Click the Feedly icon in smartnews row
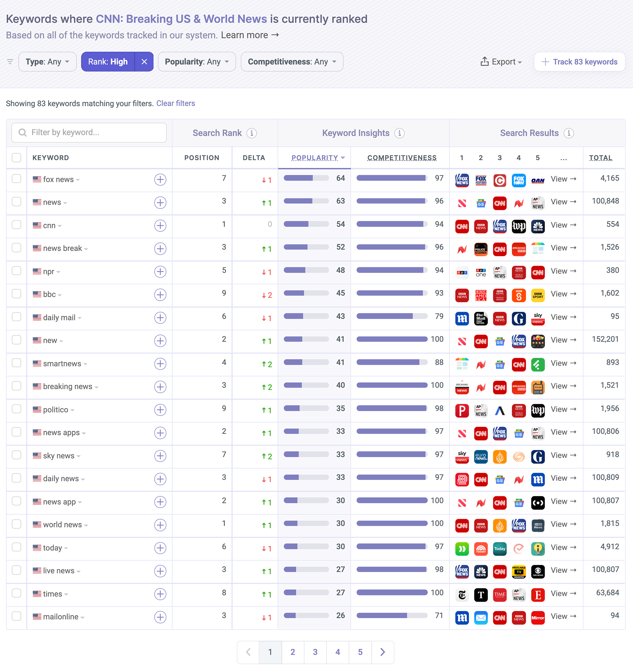This screenshot has width=633, height=672. pyautogui.click(x=538, y=364)
